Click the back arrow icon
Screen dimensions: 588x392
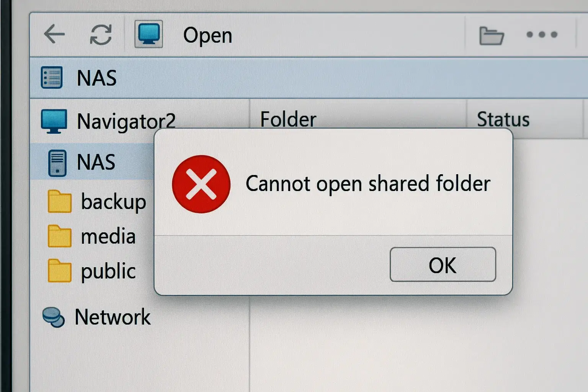54,34
